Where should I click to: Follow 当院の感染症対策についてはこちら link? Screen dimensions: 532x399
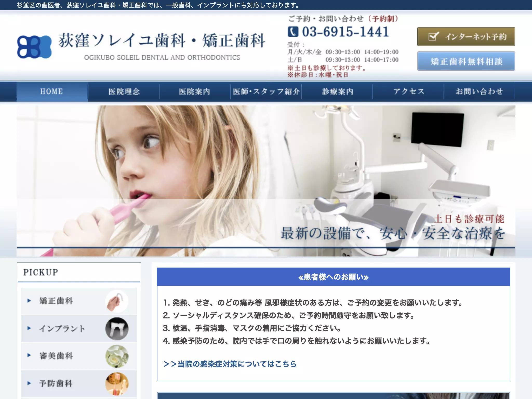coord(230,364)
